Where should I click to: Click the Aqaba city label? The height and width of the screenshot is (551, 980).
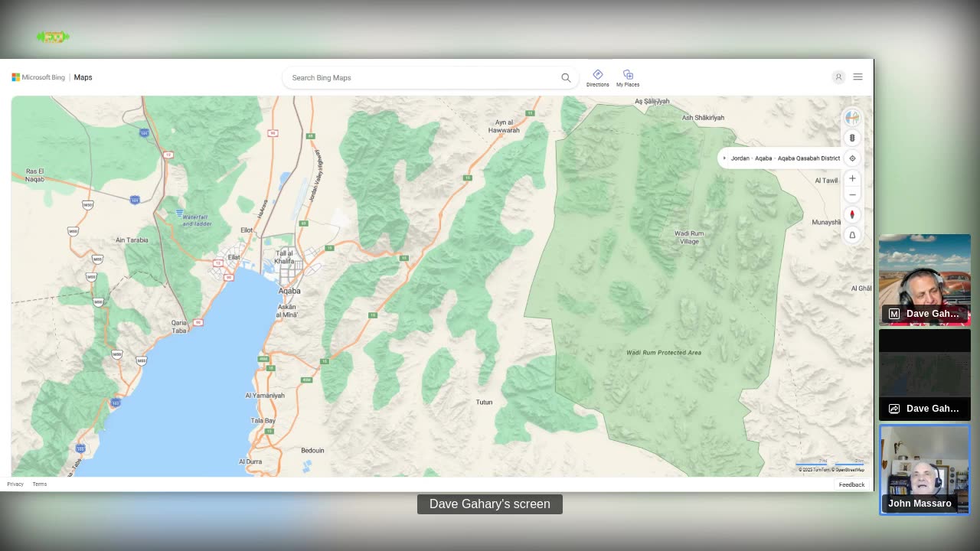[289, 292]
